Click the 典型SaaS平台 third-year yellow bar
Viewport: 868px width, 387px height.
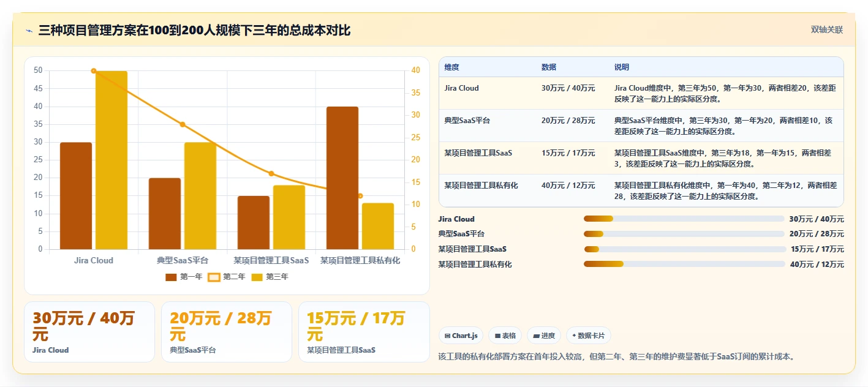(200, 196)
